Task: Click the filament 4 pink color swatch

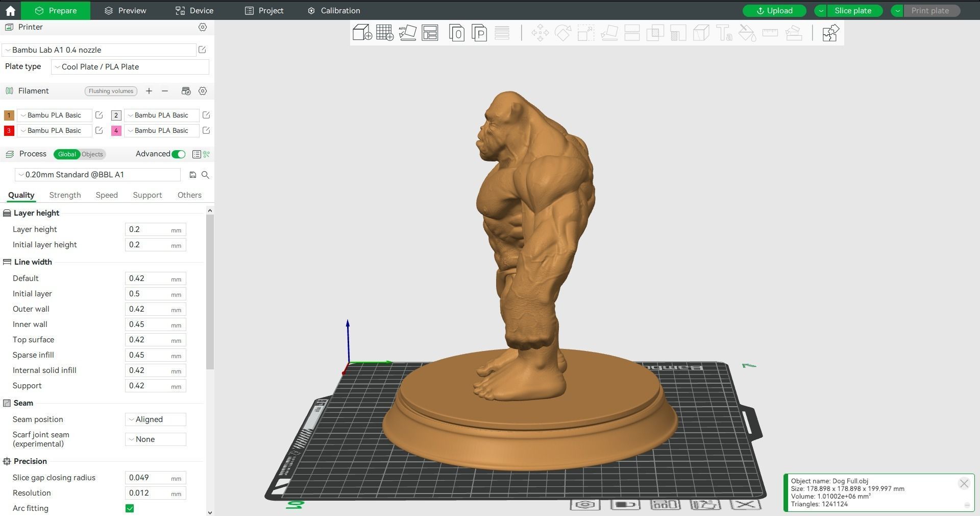Action: tap(116, 131)
